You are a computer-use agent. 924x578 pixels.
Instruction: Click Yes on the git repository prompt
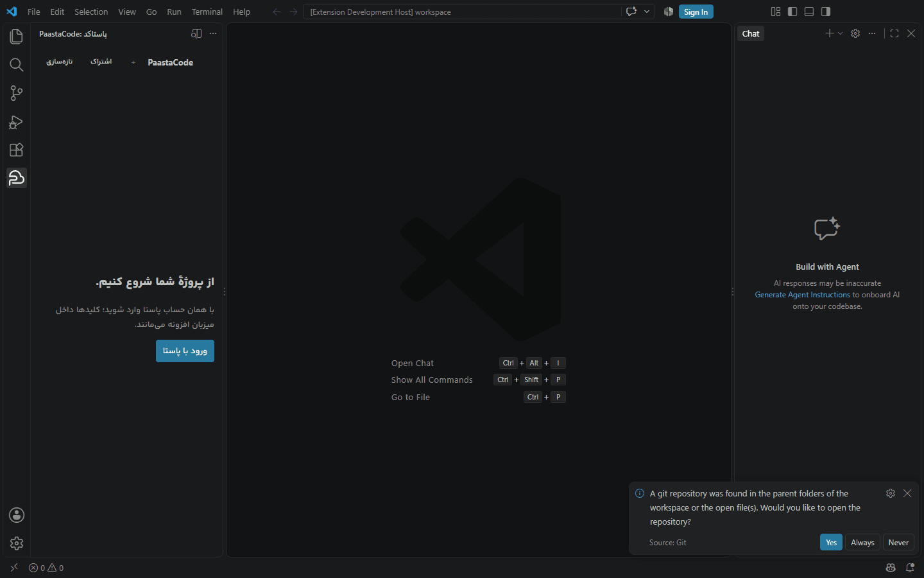click(x=831, y=542)
